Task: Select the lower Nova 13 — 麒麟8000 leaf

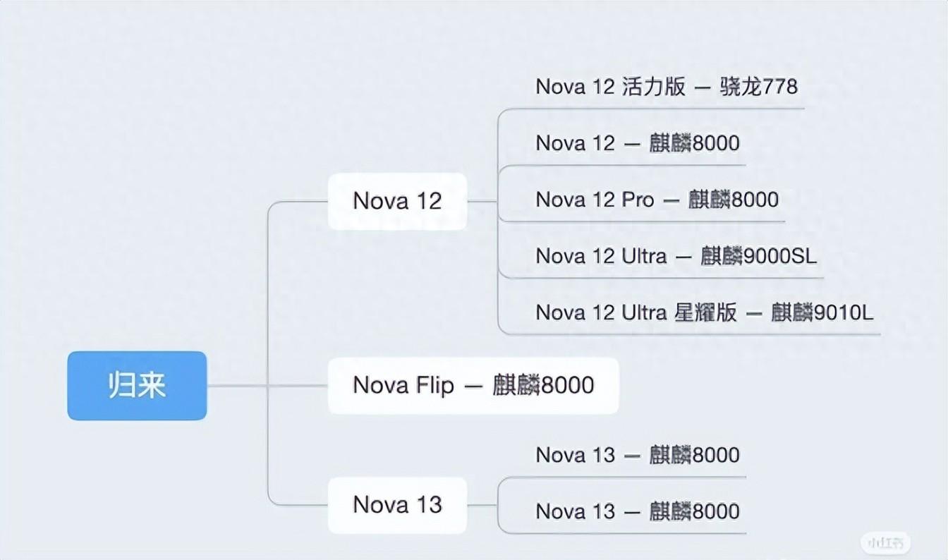Action: [x=638, y=511]
